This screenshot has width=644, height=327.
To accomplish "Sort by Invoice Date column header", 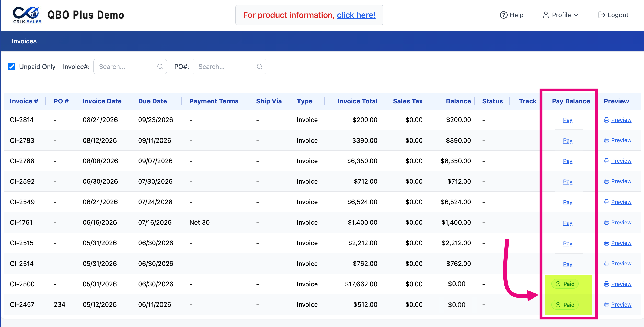I will click(102, 101).
